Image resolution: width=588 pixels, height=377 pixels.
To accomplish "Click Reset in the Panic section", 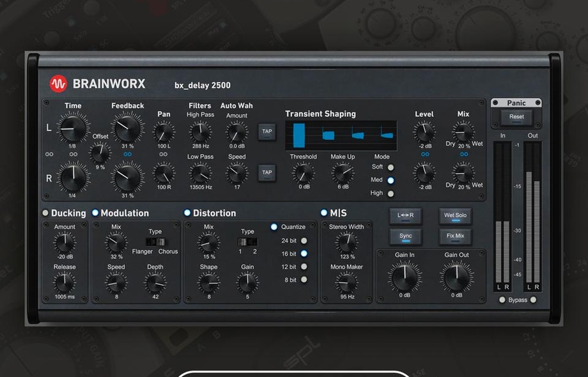I will [516, 116].
